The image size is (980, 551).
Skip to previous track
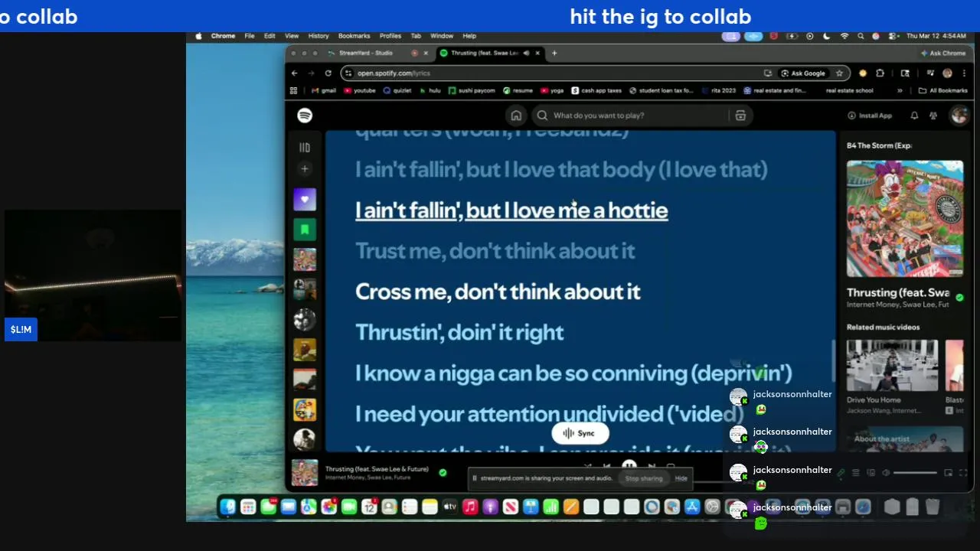(x=606, y=465)
